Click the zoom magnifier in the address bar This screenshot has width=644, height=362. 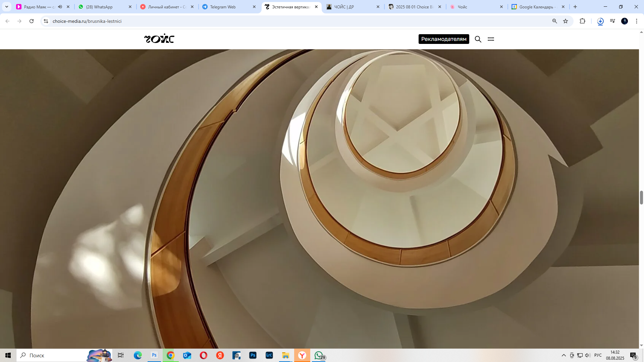point(554,21)
